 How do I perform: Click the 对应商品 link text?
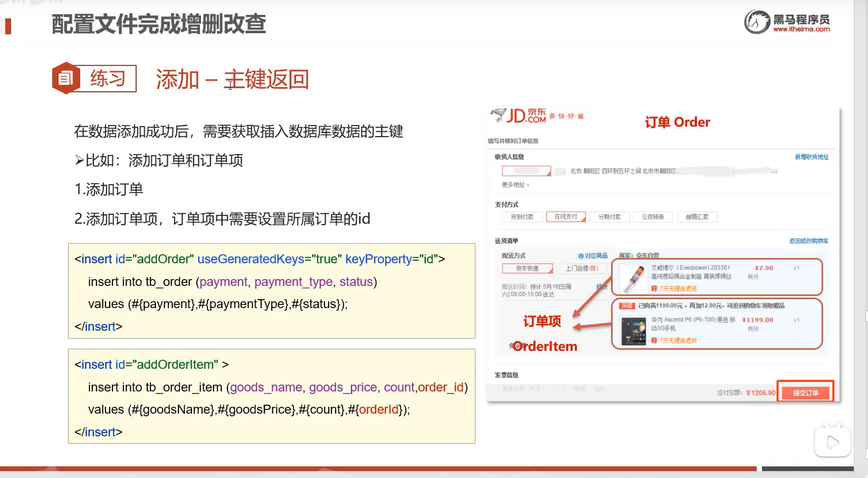click(596, 256)
